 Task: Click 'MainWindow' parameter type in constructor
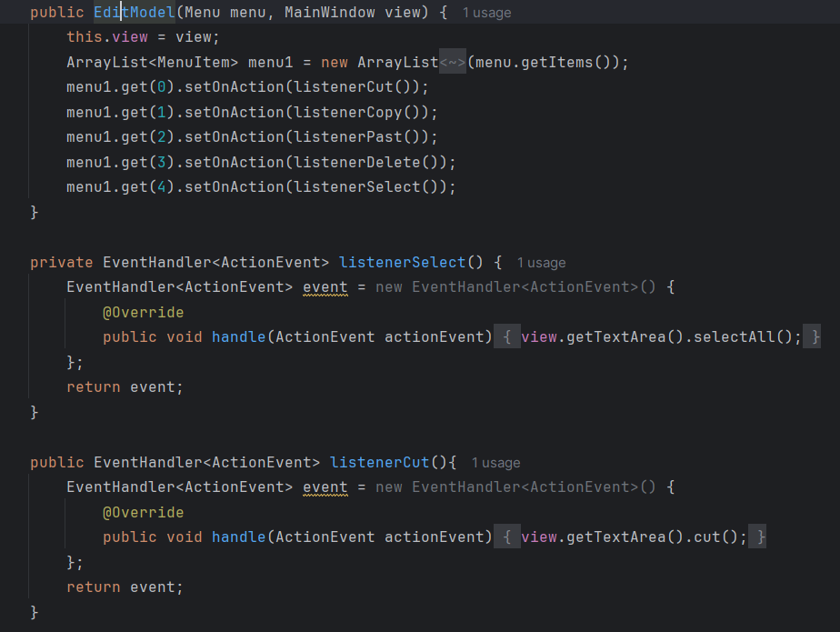coord(329,13)
